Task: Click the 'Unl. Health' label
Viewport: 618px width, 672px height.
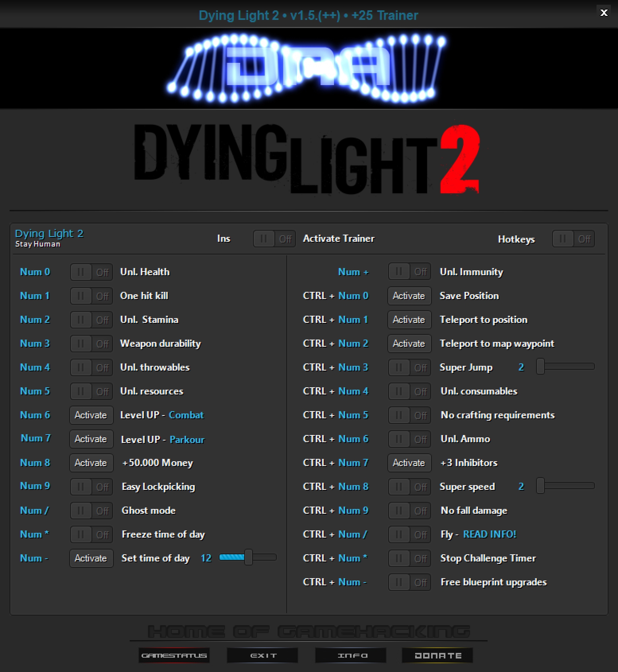Action: click(145, 272)
